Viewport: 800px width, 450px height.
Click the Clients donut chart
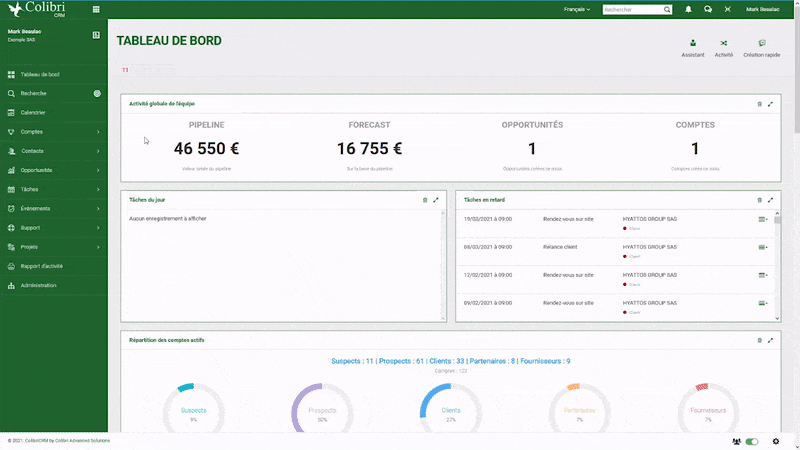click(x=451, y=412)
